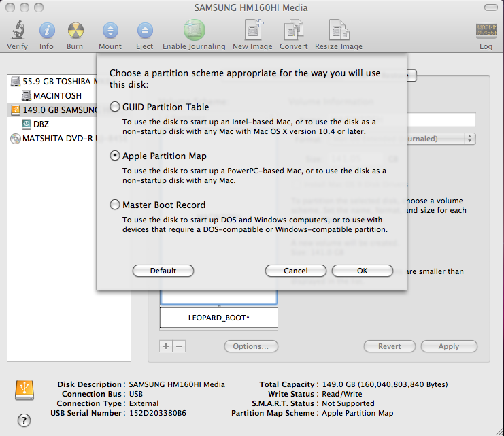Select MACINTOSH volume in sidebar
The width and height of the screenshot is (504, 436).
coord(53,96)
